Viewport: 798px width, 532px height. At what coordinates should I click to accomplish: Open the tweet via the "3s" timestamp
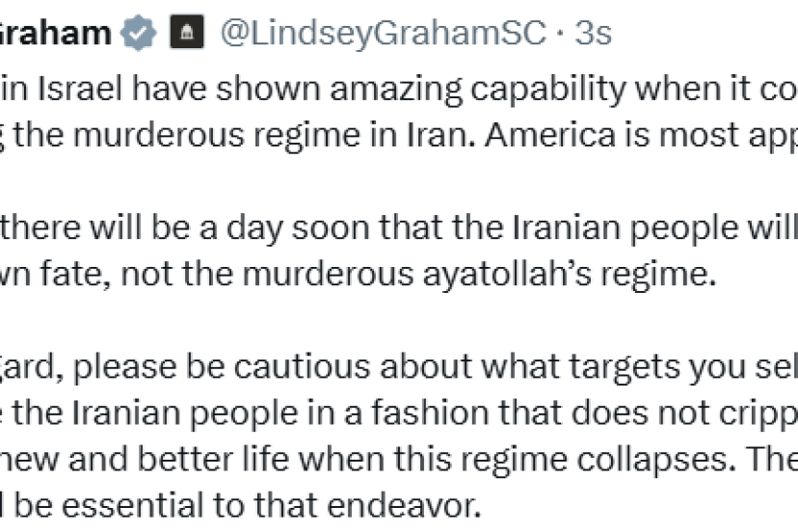click(x=592, y=35)
